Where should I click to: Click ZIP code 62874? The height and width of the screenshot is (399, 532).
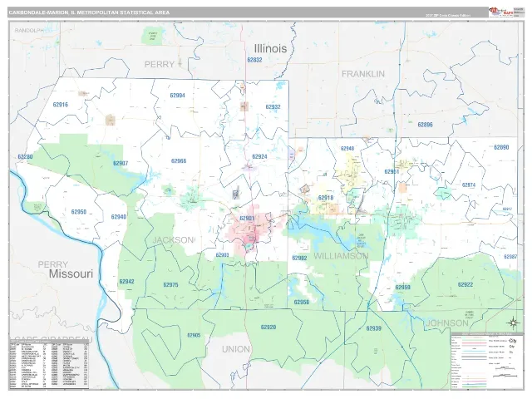click(x=469, y=185)
